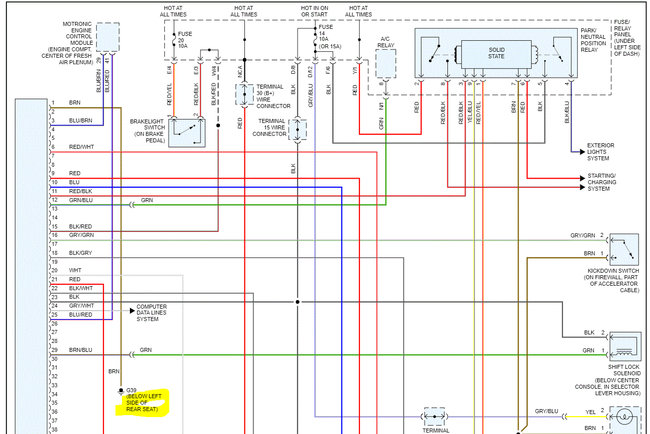Click the RED/WHT label at pin 6
This screenshot has height=434, width=650.
click(x=81, y=147)
